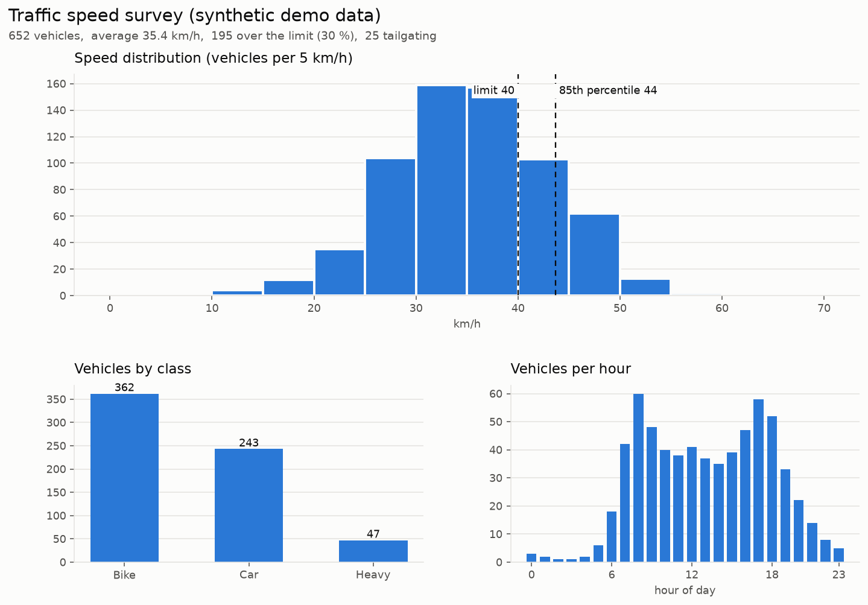The width and height of the screenshot is (868, 605).
Task: Click the '18' x-axis tick under the hourly chart
Action: [772, 575]
